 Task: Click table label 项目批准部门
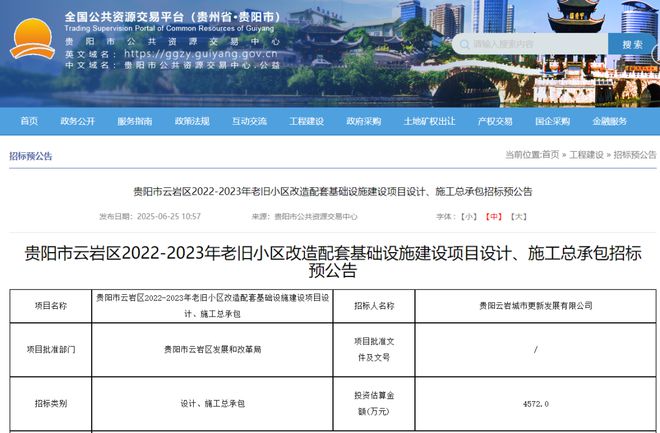51,349
